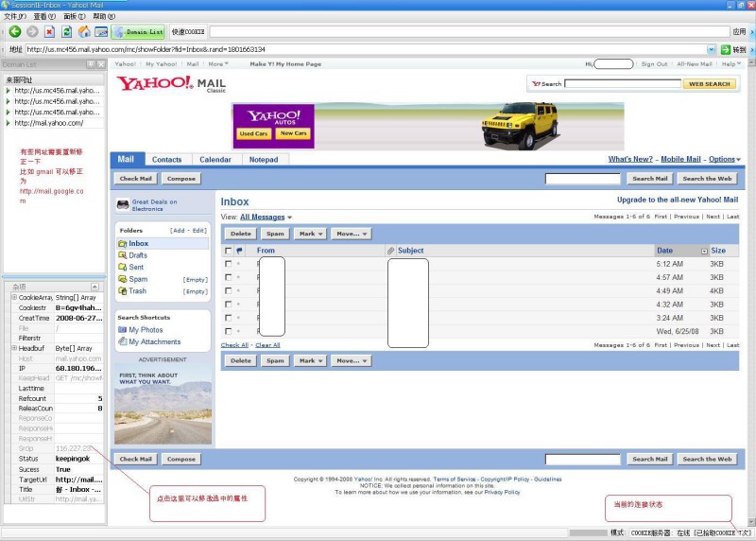756x541 pixels.
Task: Open the last menu bar item
Action: point(104,16)
